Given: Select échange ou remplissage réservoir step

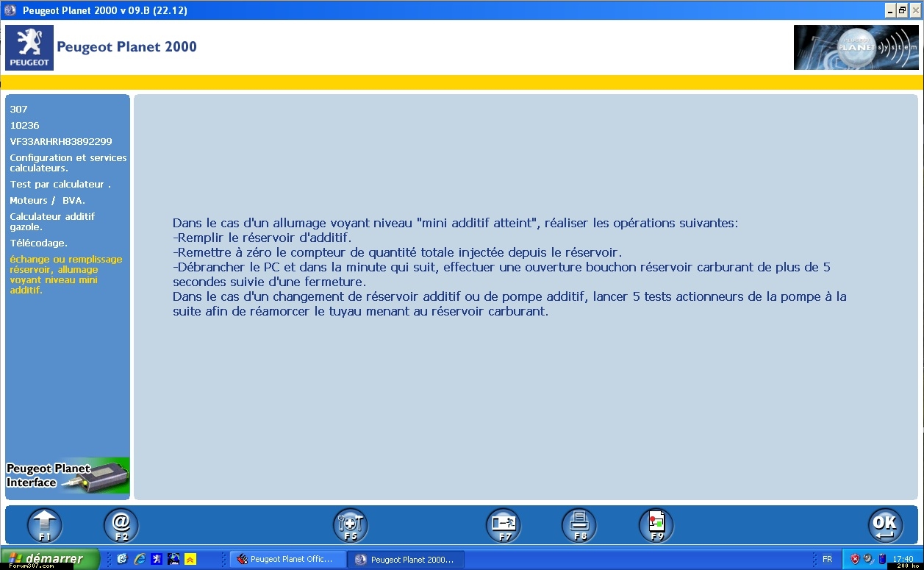Looking at the screenshot, I should pos(66,275).
